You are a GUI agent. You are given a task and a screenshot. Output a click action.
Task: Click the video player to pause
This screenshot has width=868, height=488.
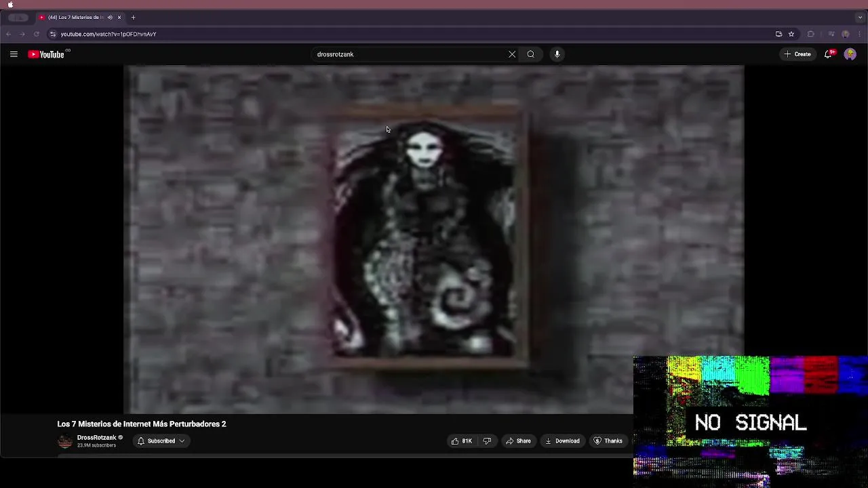[434, 239]
